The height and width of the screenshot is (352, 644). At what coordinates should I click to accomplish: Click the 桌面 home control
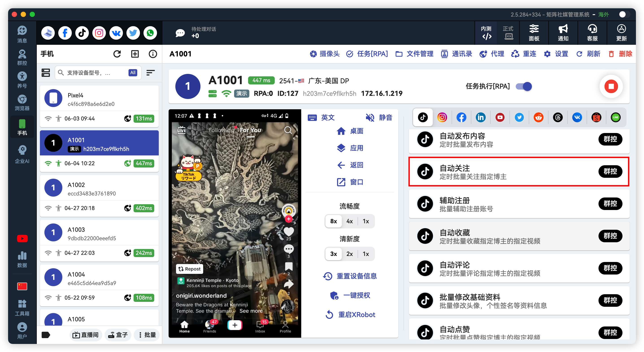coord(350,131)
